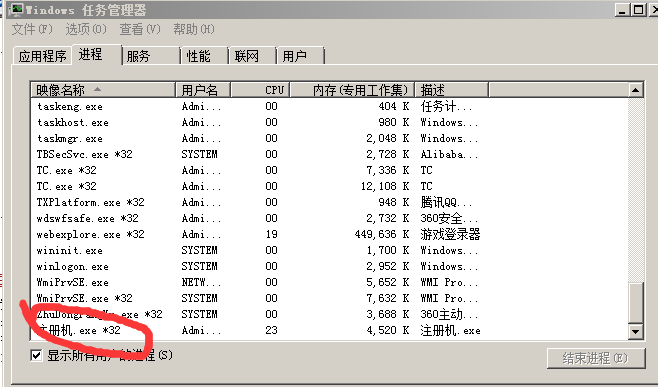Click the 360主动... description cell
Screen dimensions: 658x387
coord(449,314)
